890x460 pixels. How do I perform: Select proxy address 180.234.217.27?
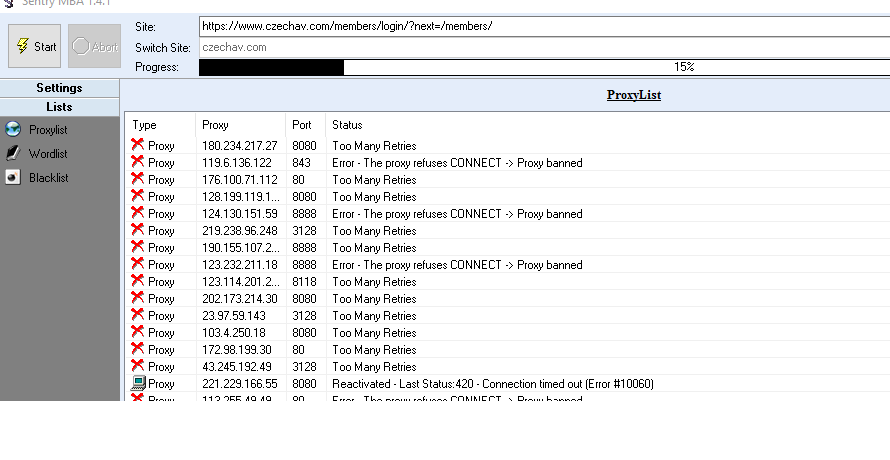tap(240, 146)
